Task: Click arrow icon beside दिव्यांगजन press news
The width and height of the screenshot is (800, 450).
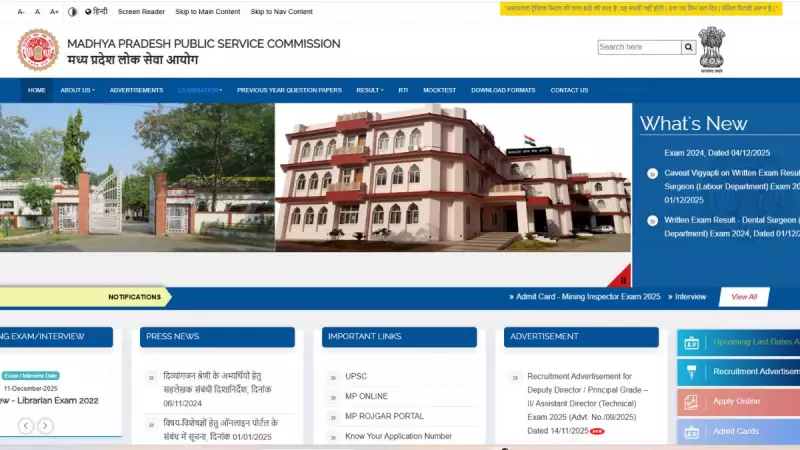Action: 151,378
